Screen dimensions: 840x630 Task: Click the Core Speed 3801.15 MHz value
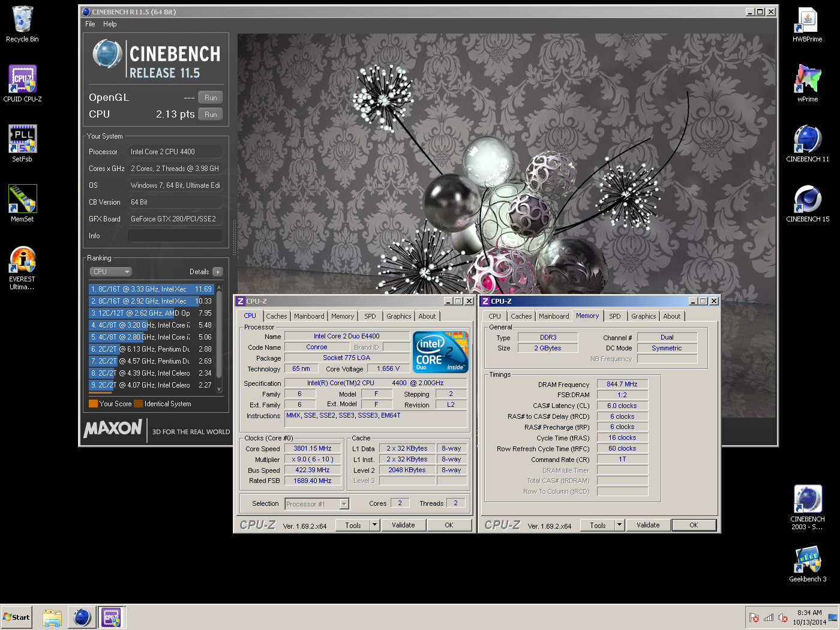point(313,449)
